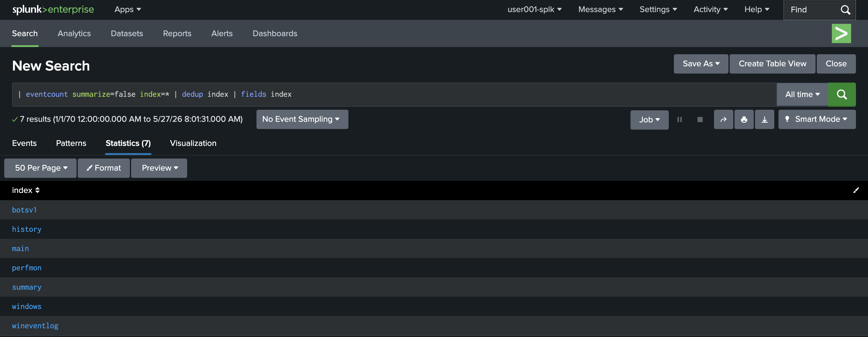Open the Messages dropdown
This screenshot has height=337, width=868.
(600, 9)
